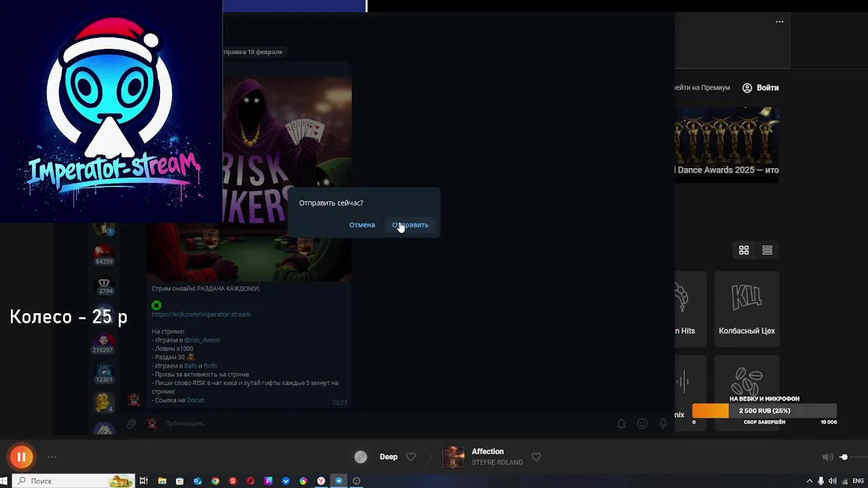Open the system tray volume control
The image size is (868, 488).
(832, 481)
